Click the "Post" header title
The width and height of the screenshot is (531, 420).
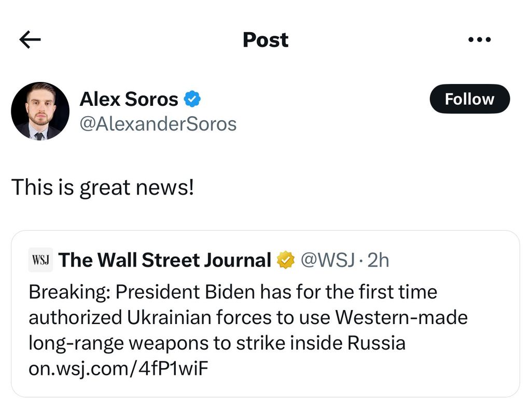265,40
